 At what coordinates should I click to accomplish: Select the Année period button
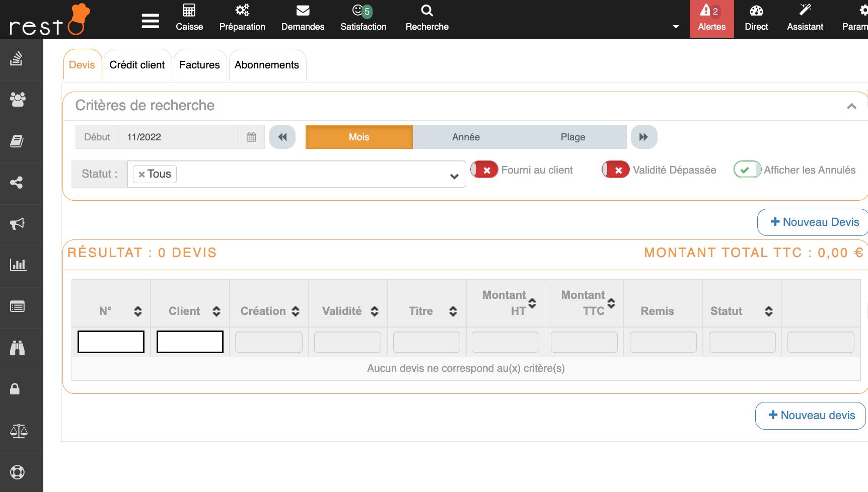[x=466, y=137]
